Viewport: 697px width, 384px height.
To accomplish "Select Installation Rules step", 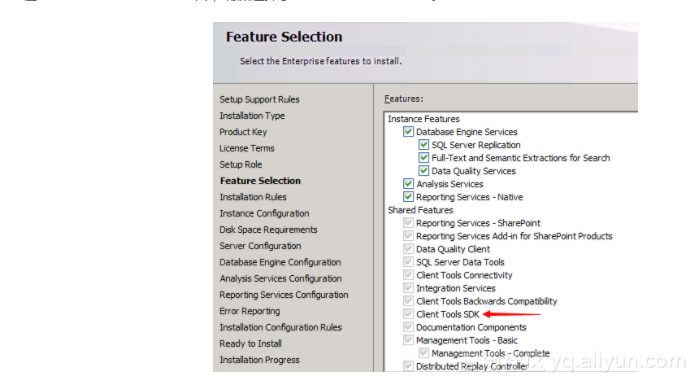I will (253, 197).
